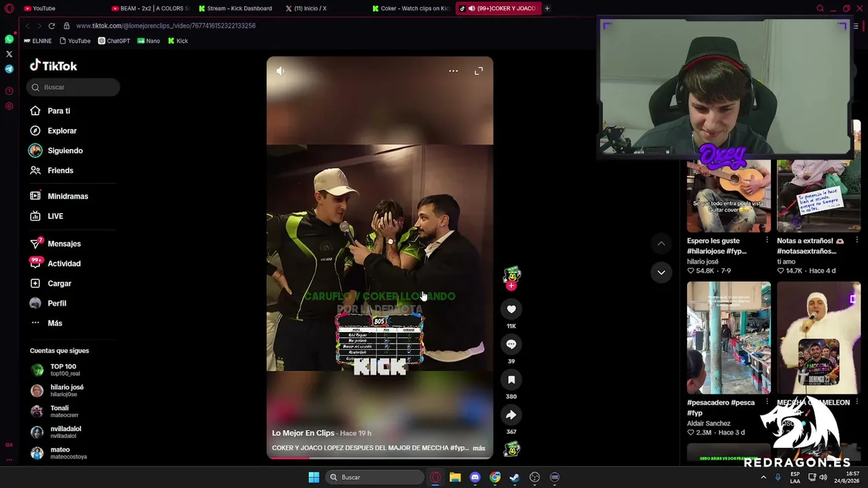Open the ELNINE bookmark
868x488 pixels.
[x=38, y=41]
